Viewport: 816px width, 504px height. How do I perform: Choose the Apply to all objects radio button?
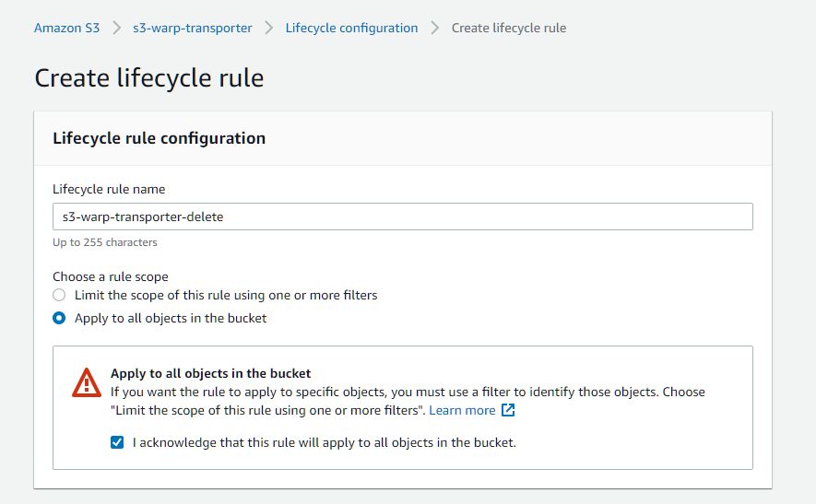pos(59,318)
